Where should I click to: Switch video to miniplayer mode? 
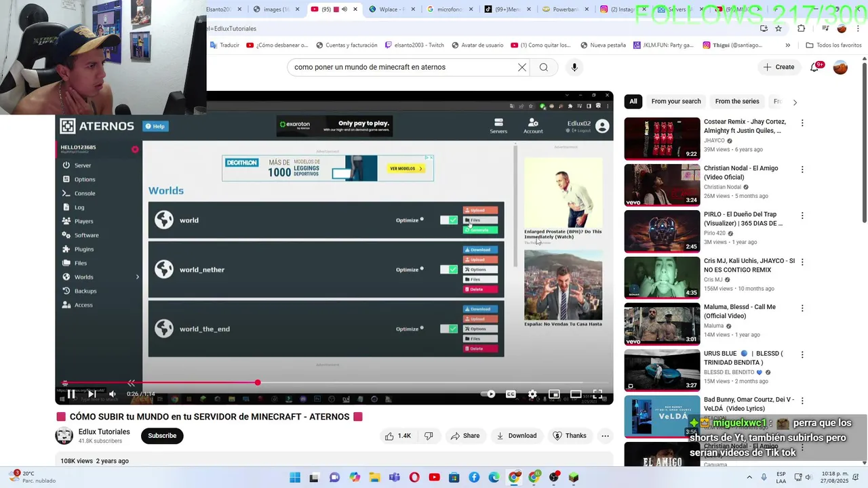[554, 394]
